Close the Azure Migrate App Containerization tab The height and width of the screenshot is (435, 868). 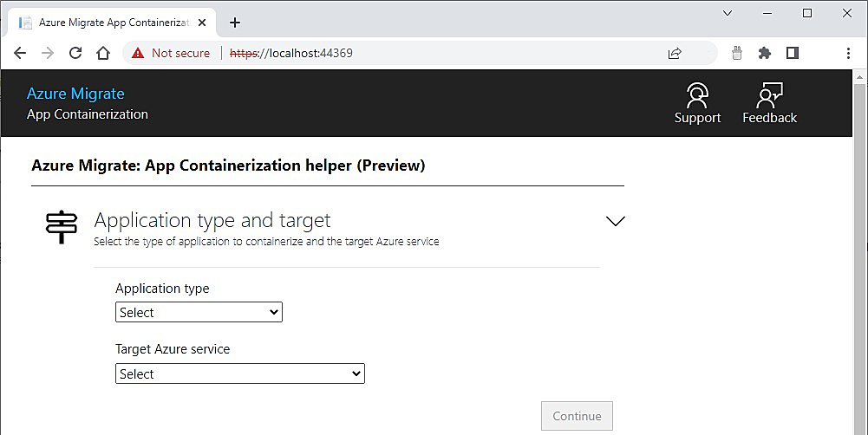(202, 23)
